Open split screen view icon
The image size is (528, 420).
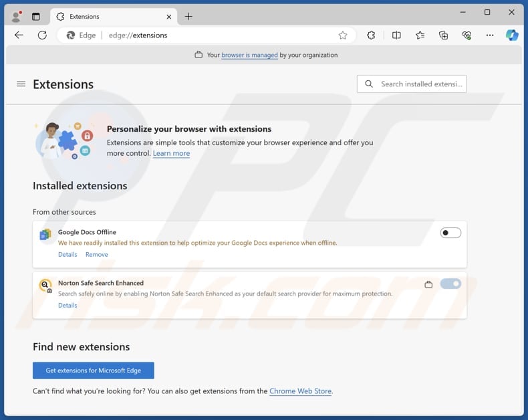pyautogui.click(x=396, y=35)
